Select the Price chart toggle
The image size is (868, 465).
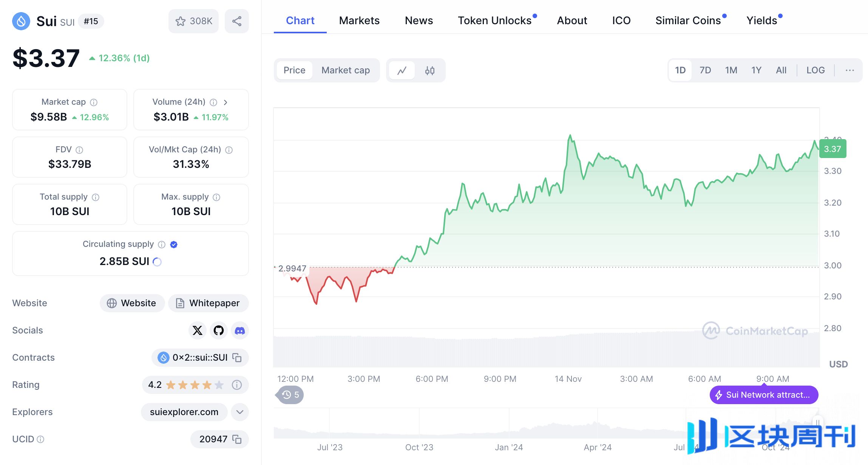(x=294, y=70)
